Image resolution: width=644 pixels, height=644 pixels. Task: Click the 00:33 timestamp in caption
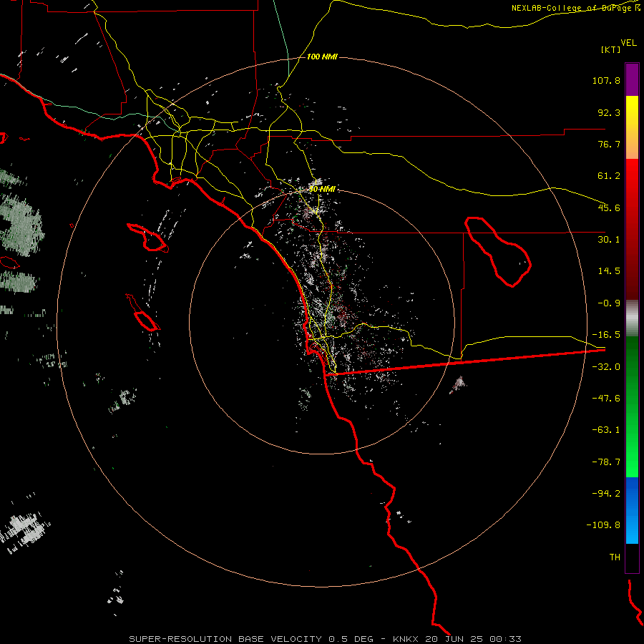[x=507, y=639]
